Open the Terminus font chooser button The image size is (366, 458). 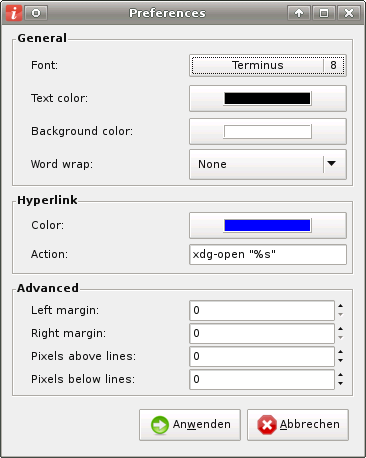pyautogui.click(x=268, y=65)
